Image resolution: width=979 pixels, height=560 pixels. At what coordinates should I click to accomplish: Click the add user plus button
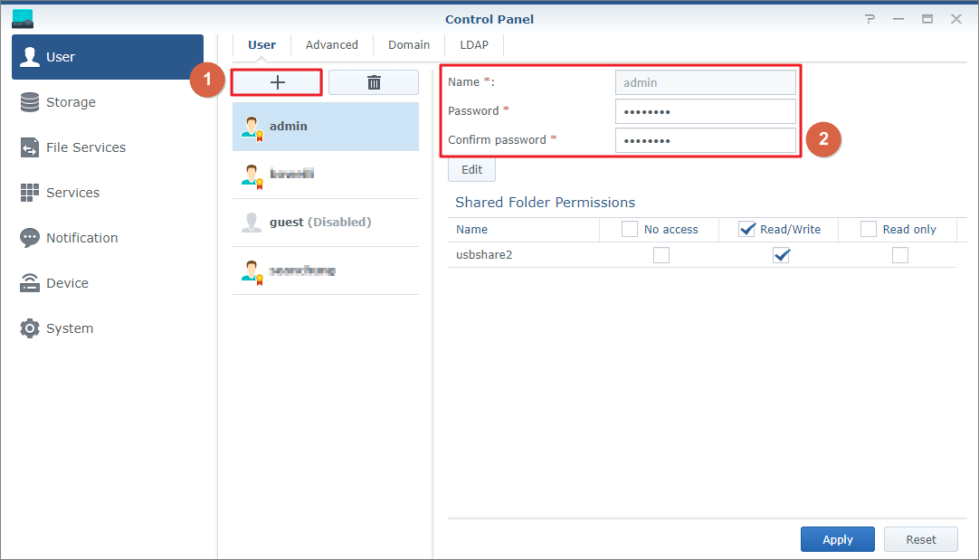tap(276, 81)
